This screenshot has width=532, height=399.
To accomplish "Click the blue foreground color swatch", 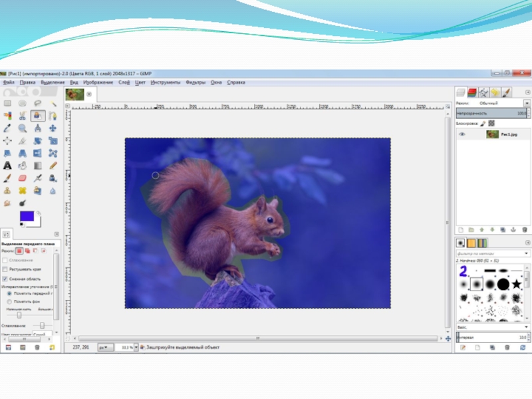I will [27, 216].
